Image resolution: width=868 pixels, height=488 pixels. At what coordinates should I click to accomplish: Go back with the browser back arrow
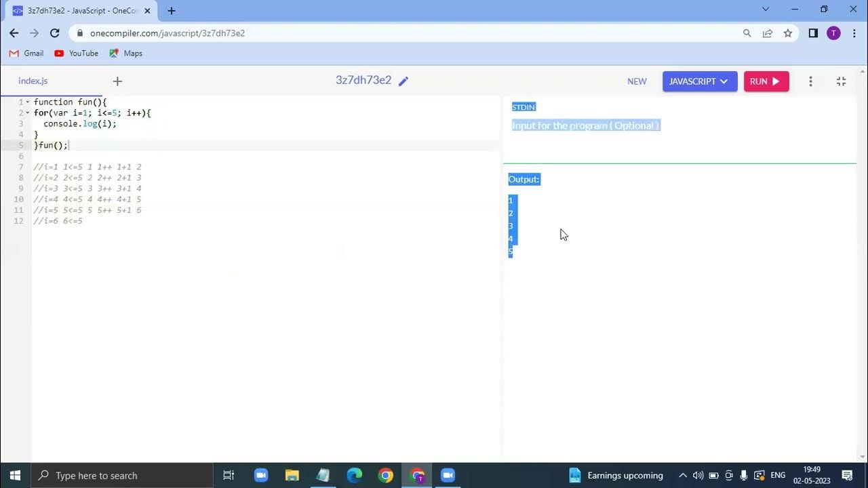[14, 33]
